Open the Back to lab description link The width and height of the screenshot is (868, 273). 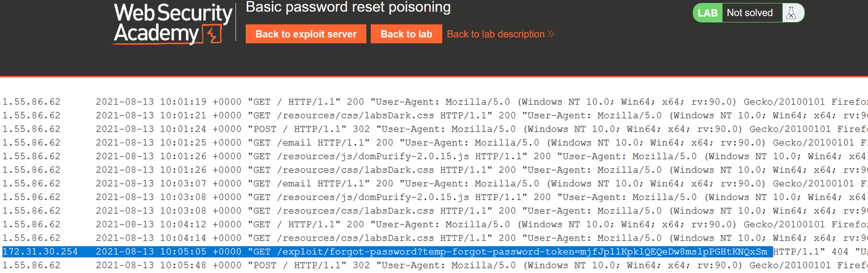(x=496, y=34)
